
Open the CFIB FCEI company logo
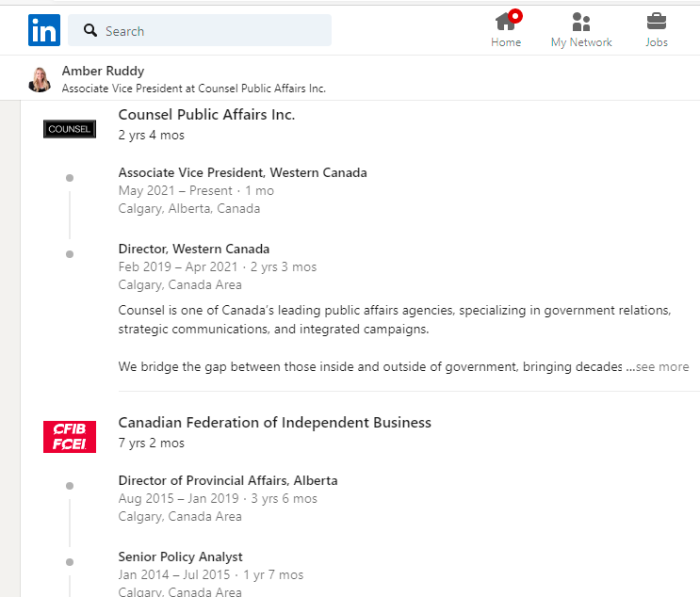tap(70, 437)
